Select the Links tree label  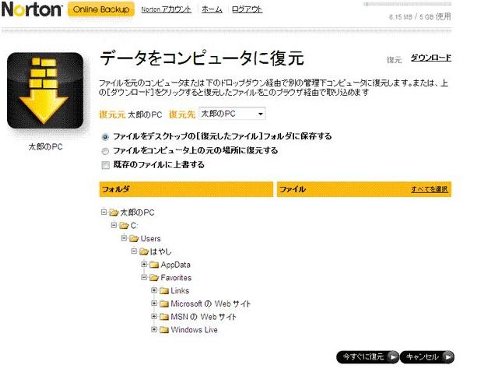click(180, 291)
